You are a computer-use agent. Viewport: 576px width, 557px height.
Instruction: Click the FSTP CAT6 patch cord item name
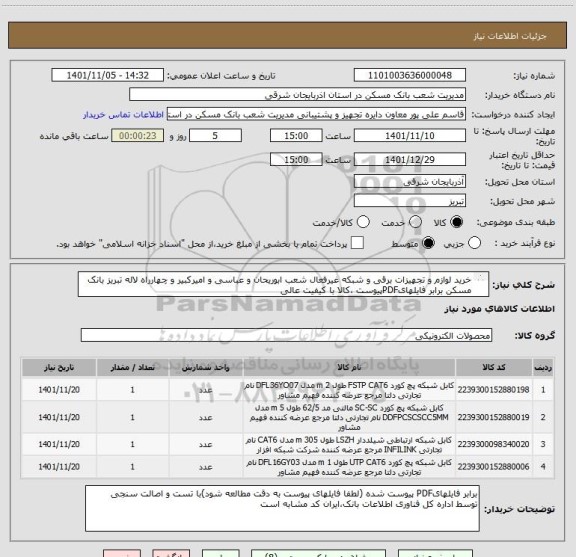pyautogui.click(x=349, y=390)
